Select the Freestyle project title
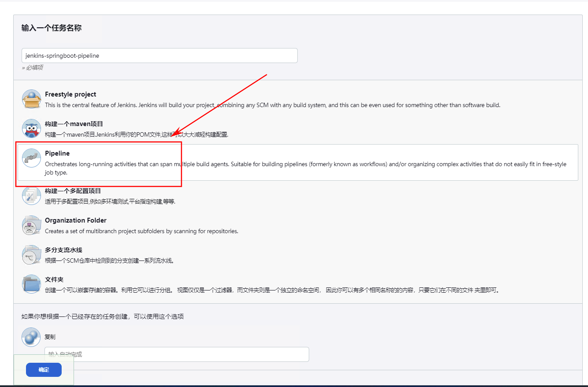This screenshot has width=588, height=387. coord(70,94)
